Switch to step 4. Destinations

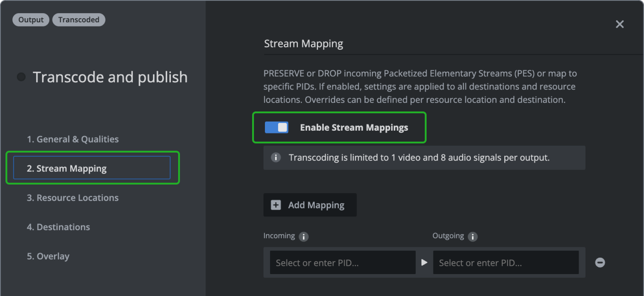pyautogui.click(x=58, y=227)
